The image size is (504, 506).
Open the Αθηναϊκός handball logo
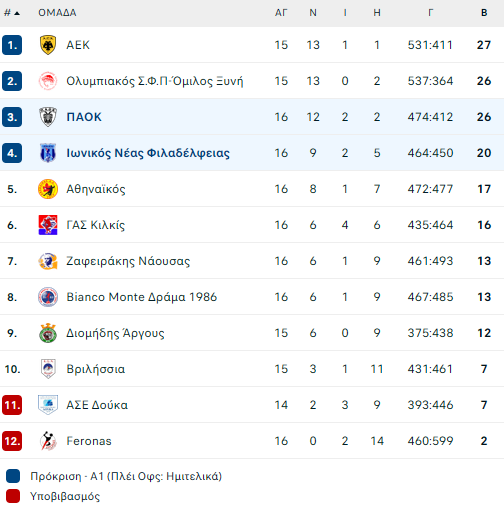(48, 189)
